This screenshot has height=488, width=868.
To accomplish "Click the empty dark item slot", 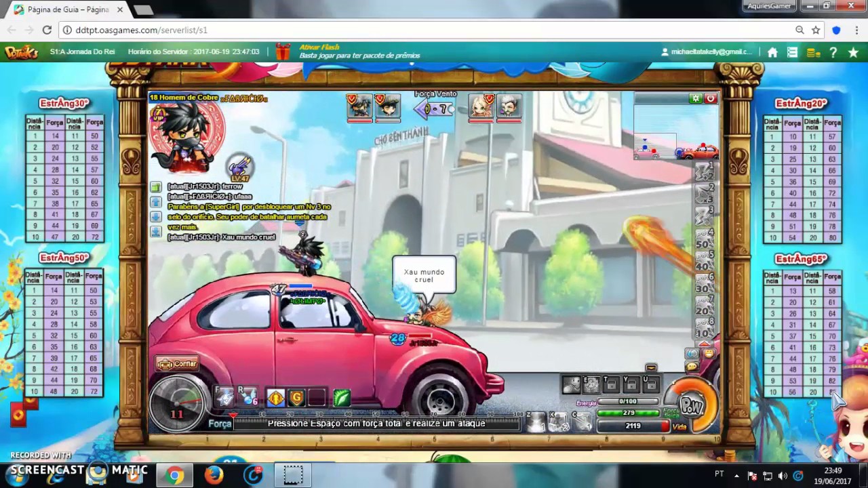I will click(317, 398).
